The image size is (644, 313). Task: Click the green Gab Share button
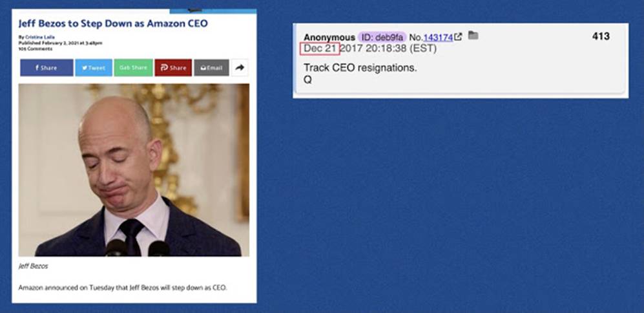tap(134, 68)
